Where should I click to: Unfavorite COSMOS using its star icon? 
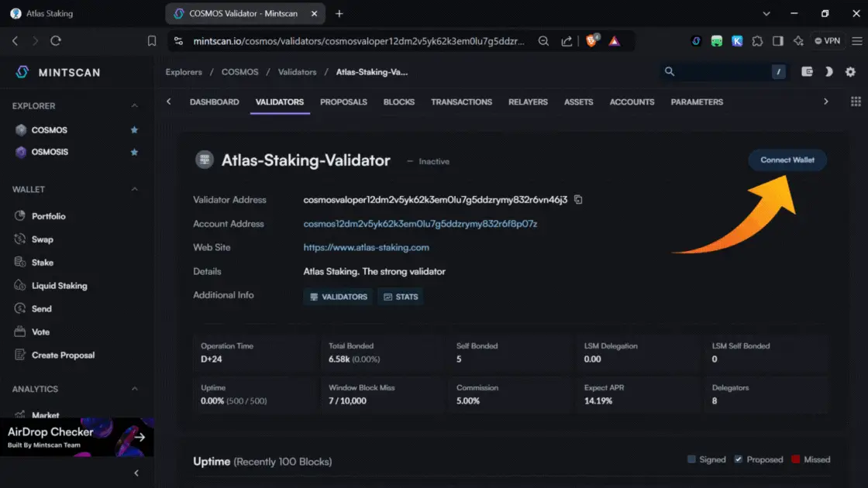click(x=134, y=130)
